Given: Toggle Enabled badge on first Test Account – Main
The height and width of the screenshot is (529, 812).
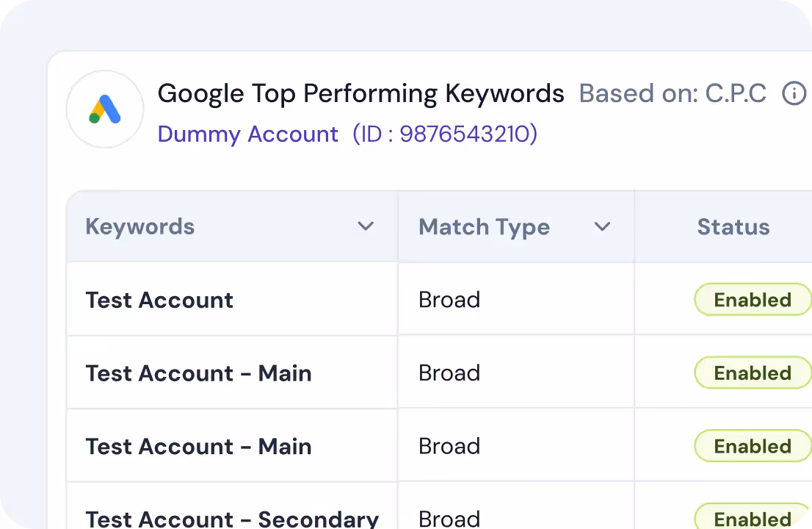Looking at the screenshot, I should pos(753,373).
